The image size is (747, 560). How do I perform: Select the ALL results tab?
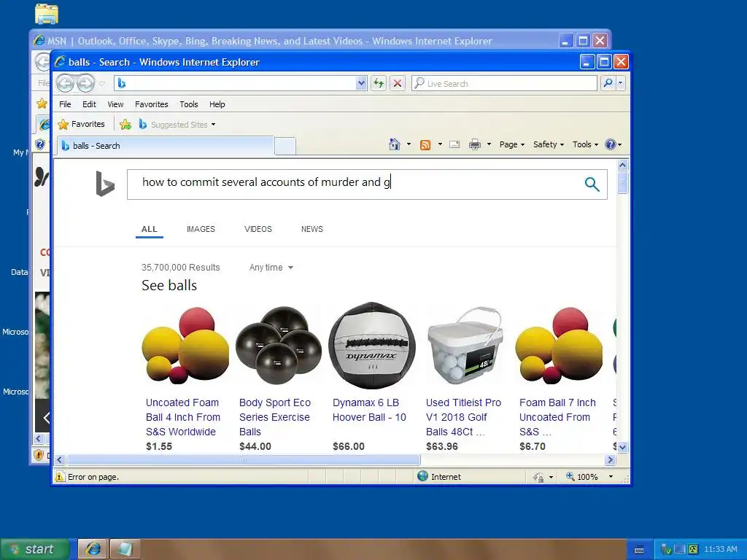149,229
